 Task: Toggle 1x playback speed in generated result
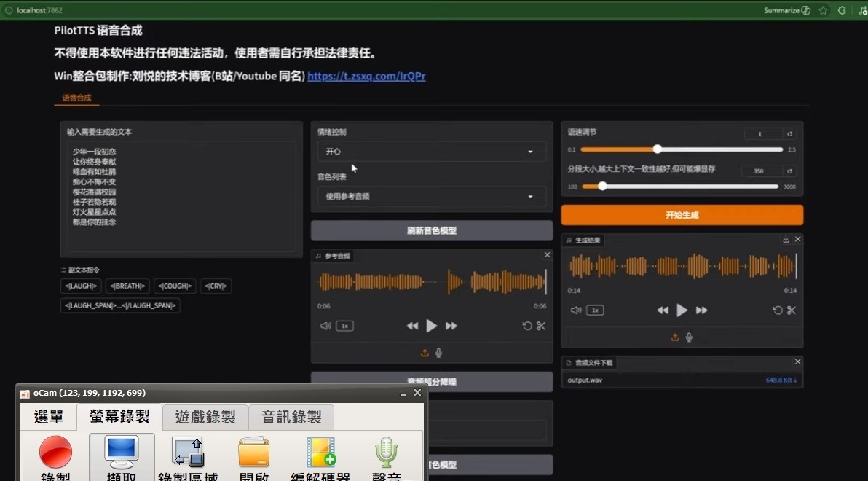[595, 310]
